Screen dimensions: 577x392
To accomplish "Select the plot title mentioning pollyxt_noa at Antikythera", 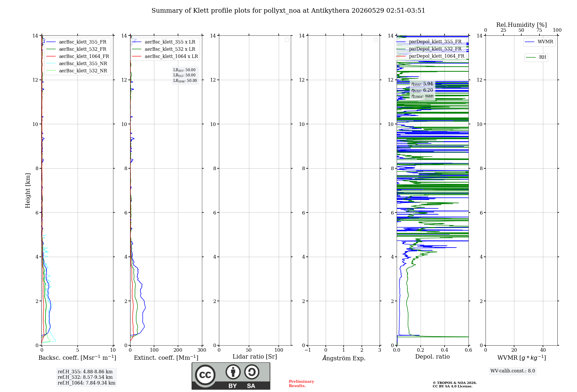I will [288, 11].
